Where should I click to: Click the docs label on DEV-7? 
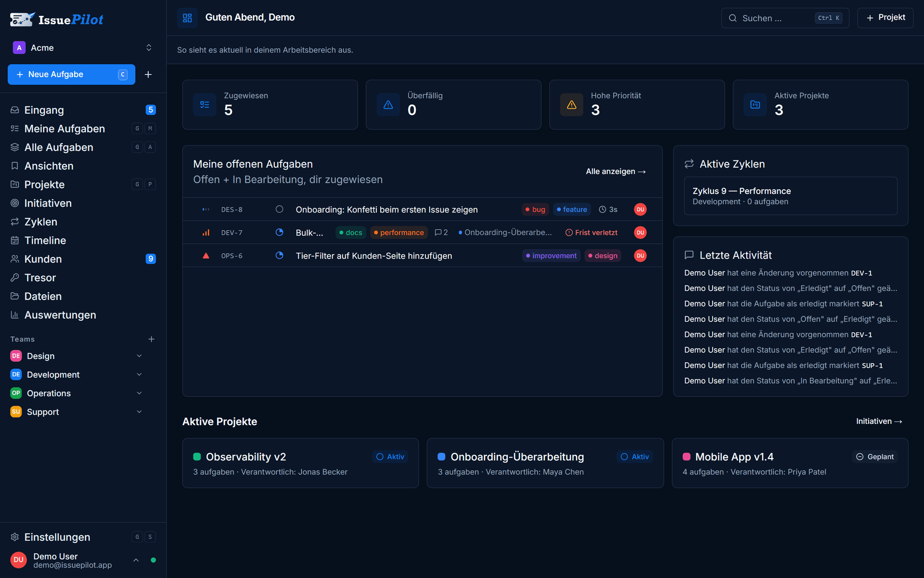point(350,233)
